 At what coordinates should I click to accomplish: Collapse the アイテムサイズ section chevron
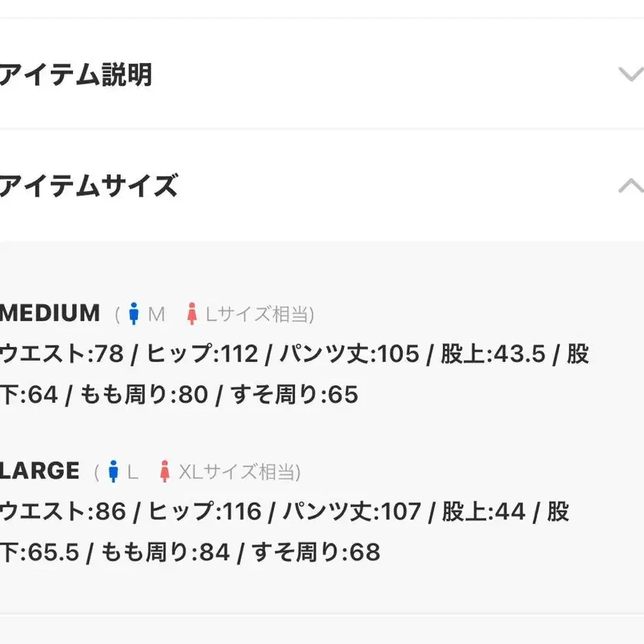(631, 185)
